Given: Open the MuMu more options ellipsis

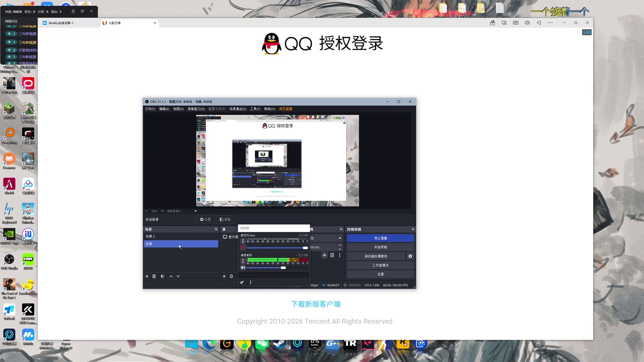Looking at the screenshot, I should (550, 23).
